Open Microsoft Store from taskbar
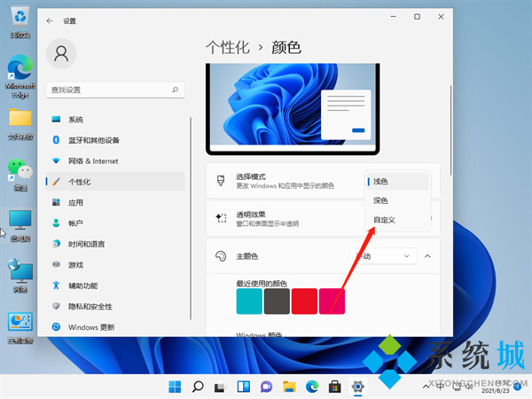 (335, 387)
